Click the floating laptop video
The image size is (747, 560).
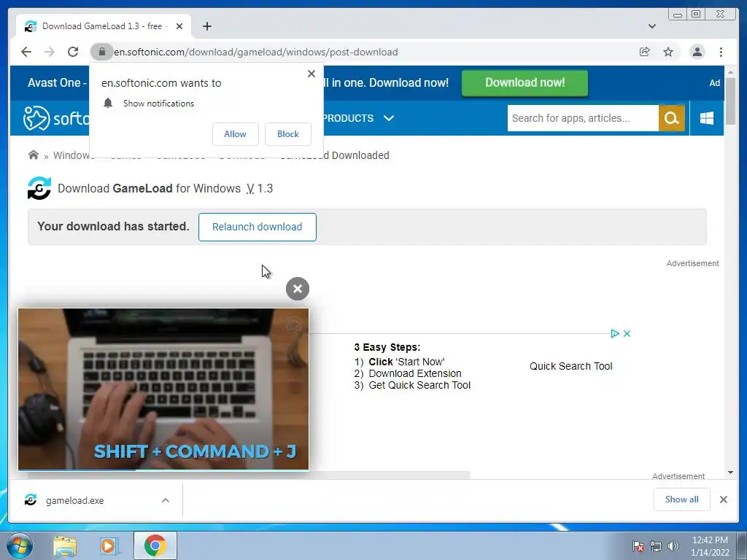click(163, 389)
